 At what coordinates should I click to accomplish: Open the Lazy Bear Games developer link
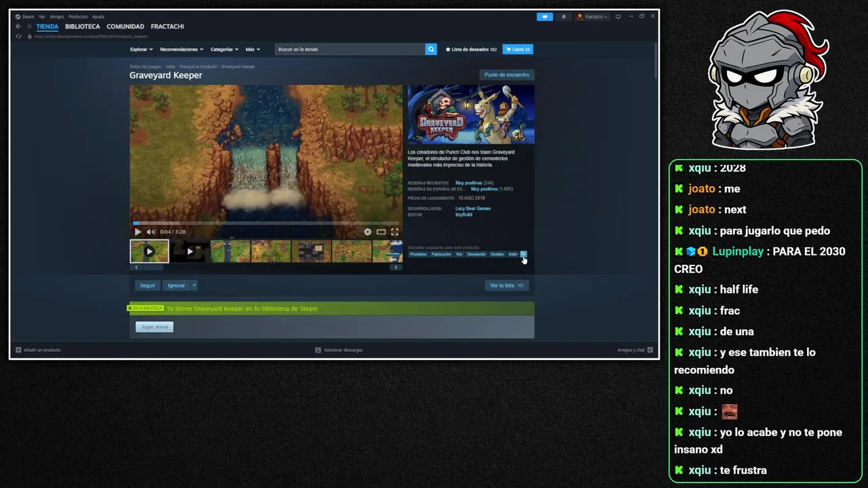pyautogui.click(x=473, y=208)
